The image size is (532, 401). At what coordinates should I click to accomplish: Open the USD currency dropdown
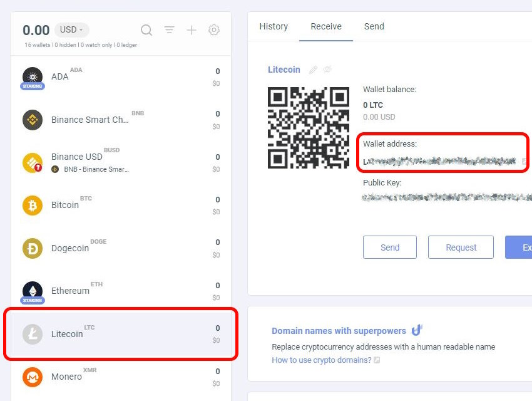click(x=72, y=30)
